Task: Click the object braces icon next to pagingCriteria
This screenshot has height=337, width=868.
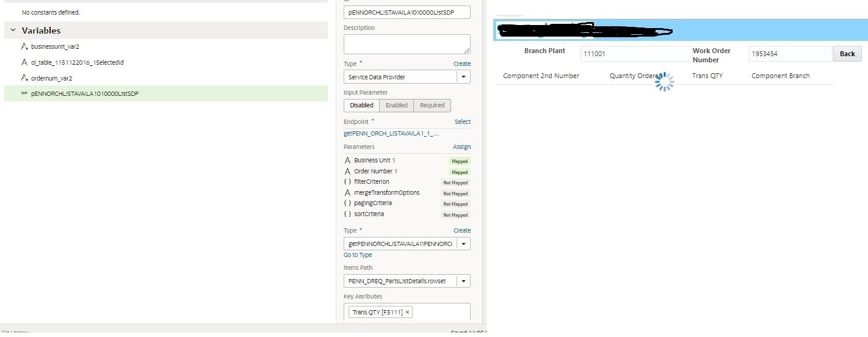Action: (x=348, y=203)
